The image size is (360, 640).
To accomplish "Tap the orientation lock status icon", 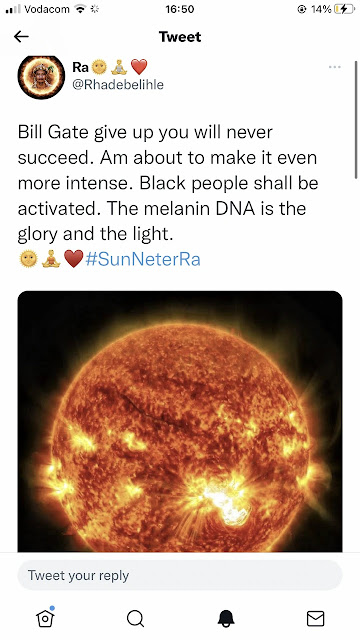I will (x=302, y=9).
